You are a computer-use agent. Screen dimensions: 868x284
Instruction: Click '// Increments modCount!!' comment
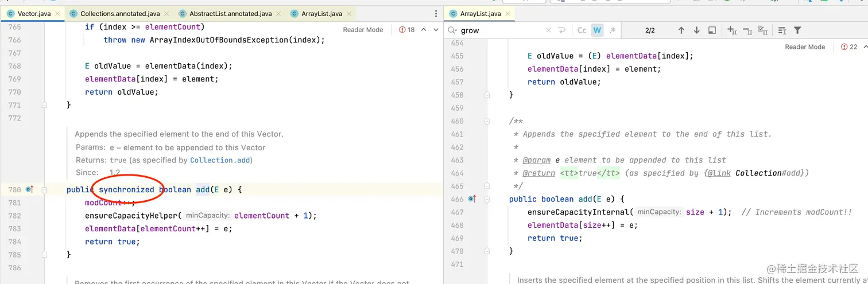(x=797, y=212)
